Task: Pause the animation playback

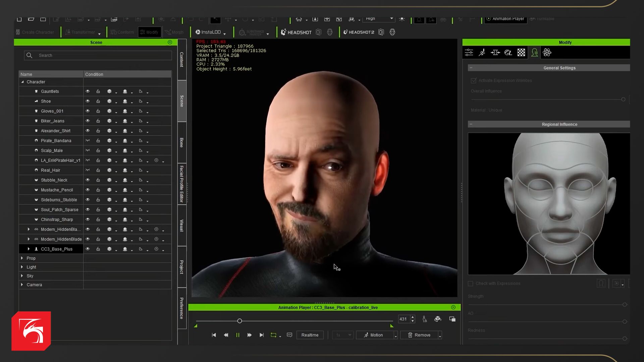Action: (237, 335)
